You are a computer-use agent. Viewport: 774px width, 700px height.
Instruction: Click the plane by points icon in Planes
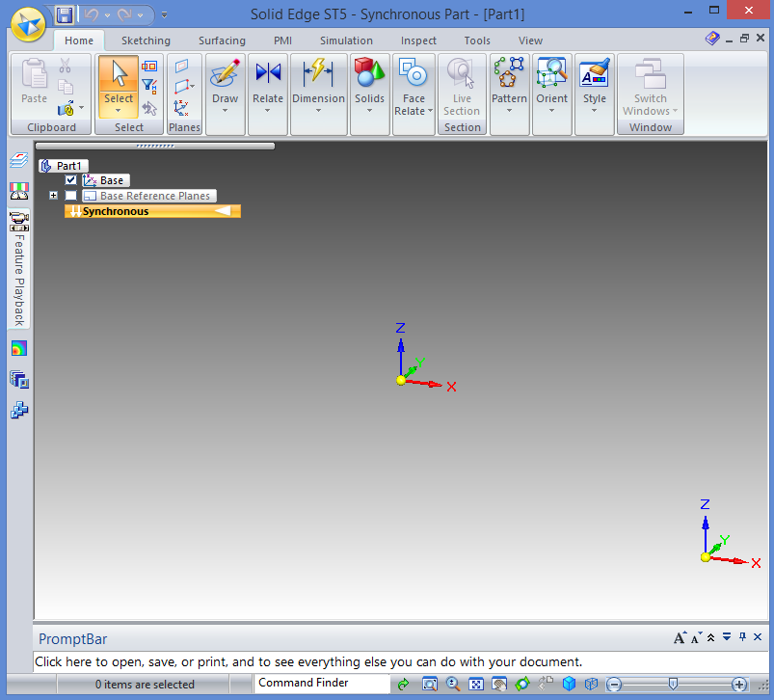coord(180,87)
